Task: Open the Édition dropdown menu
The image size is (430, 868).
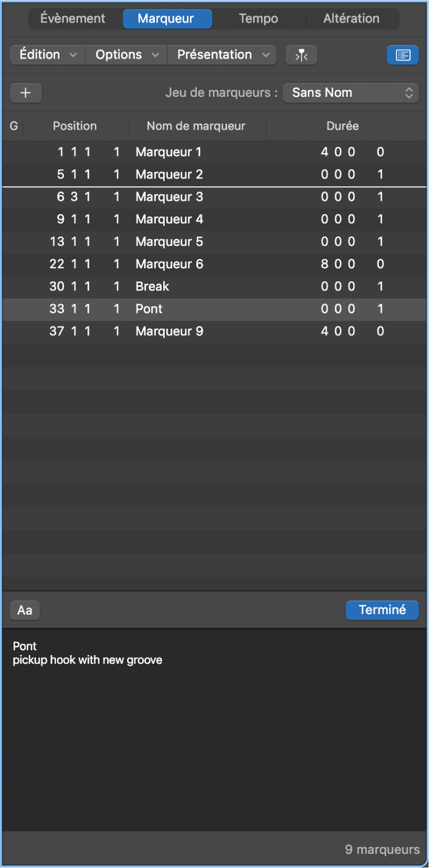Action: (47, 54)
